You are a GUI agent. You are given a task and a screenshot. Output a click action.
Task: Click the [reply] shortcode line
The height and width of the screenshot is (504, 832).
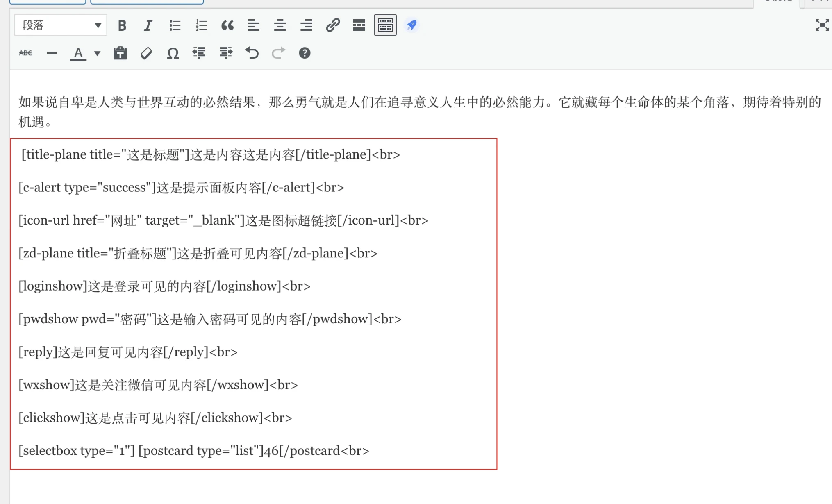(128, 352)
